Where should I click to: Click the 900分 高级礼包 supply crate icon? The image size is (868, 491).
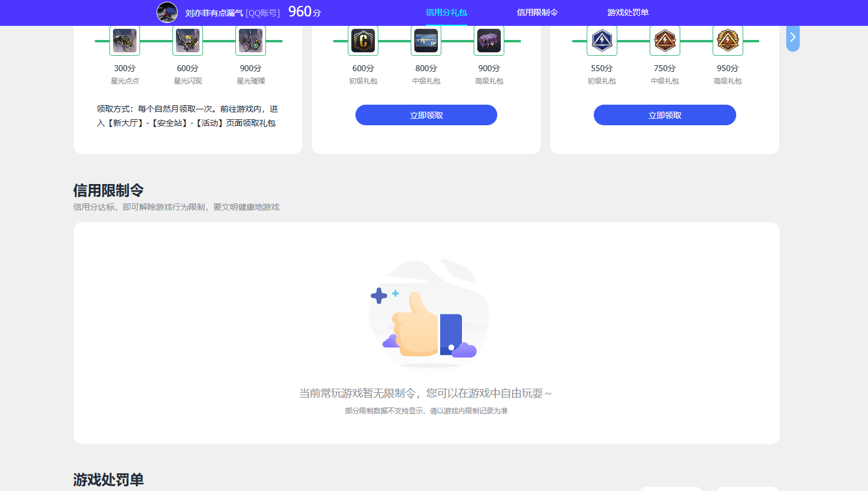tap(489, 41)
